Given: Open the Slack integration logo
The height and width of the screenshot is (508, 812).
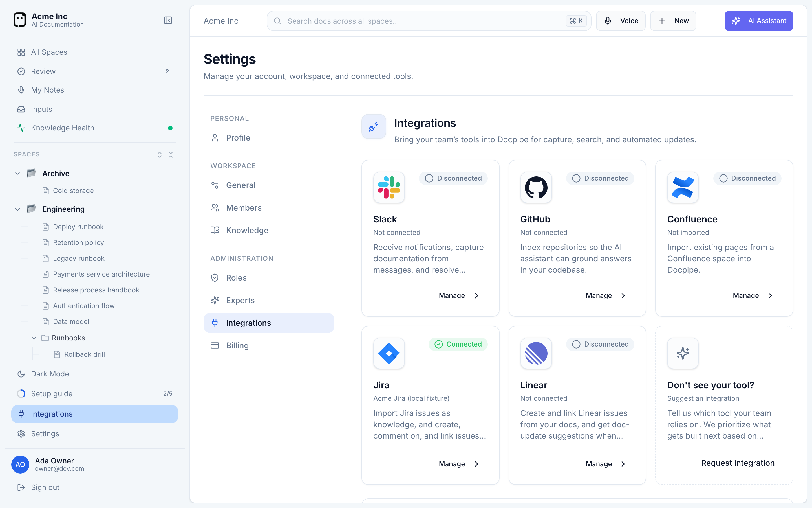Looking at the screenshot, I should [389, 187].
